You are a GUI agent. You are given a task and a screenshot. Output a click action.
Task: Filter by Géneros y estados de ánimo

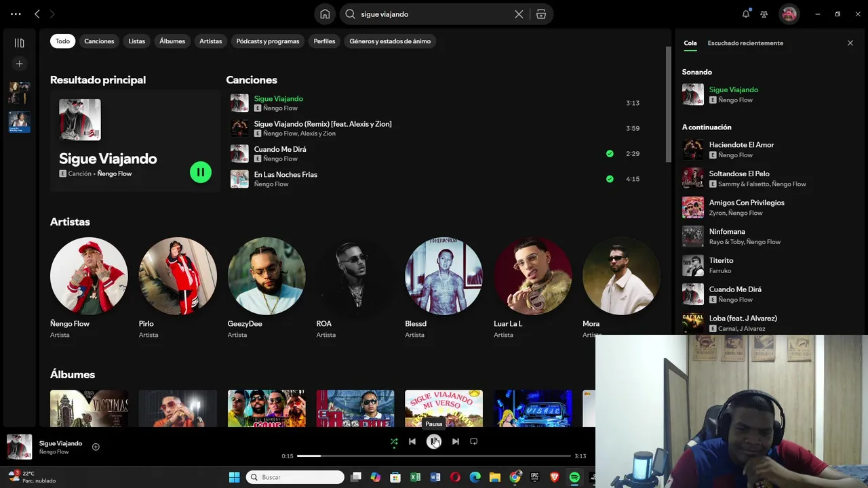[390, 41]
